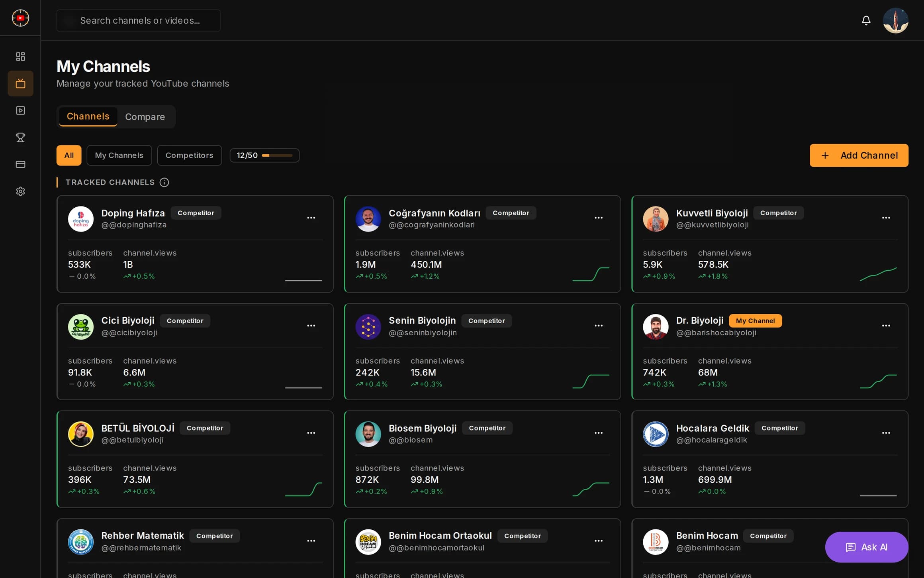Open more options for BETÜL BİYOLOJİ

tap(311, 433)
